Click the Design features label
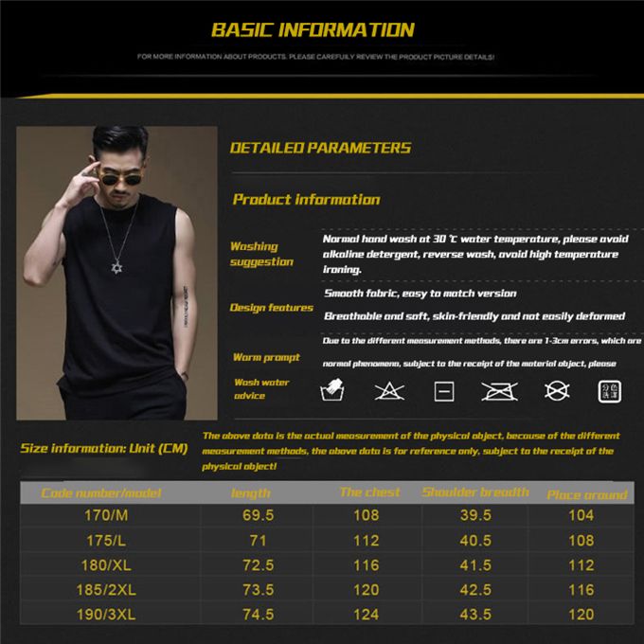Image resolution: width=644 pixels, height=644 pixels. (271, 308)
